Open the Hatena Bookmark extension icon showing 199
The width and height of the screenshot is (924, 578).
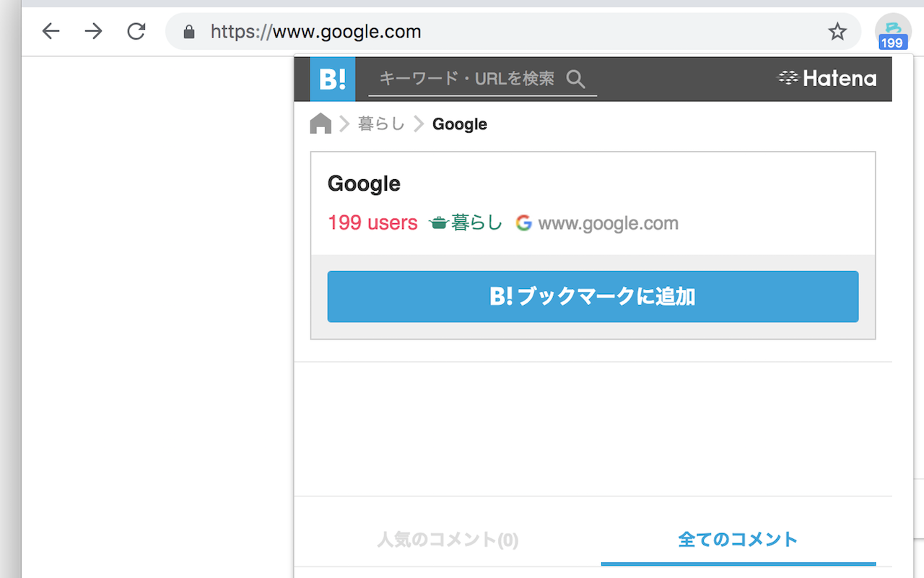[893, 33]
